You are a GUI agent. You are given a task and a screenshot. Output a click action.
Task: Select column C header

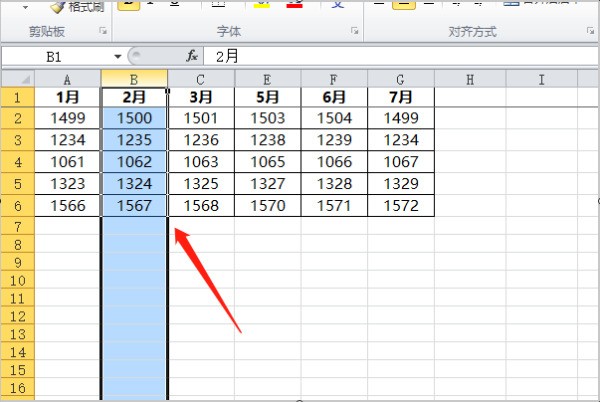(x=201, y=80)
